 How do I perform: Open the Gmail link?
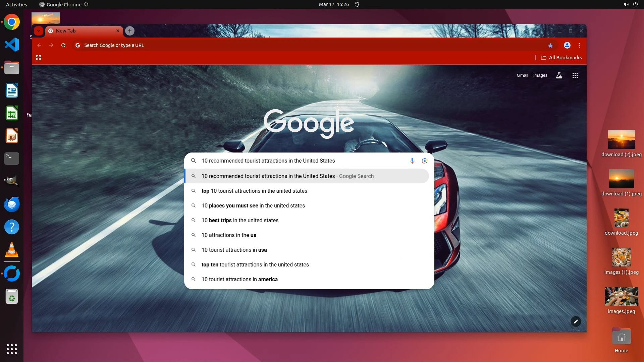coord(522,75)
